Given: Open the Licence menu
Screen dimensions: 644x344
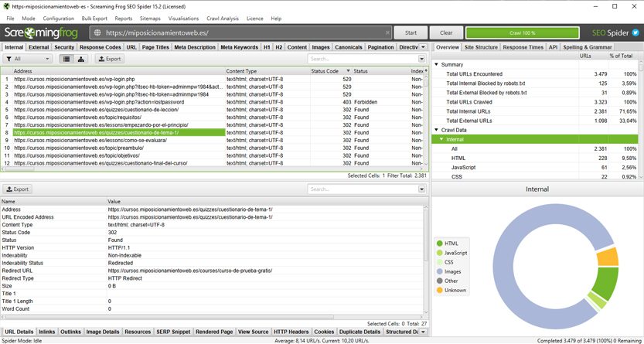Looking at the screenshot, I should point(254,19).
